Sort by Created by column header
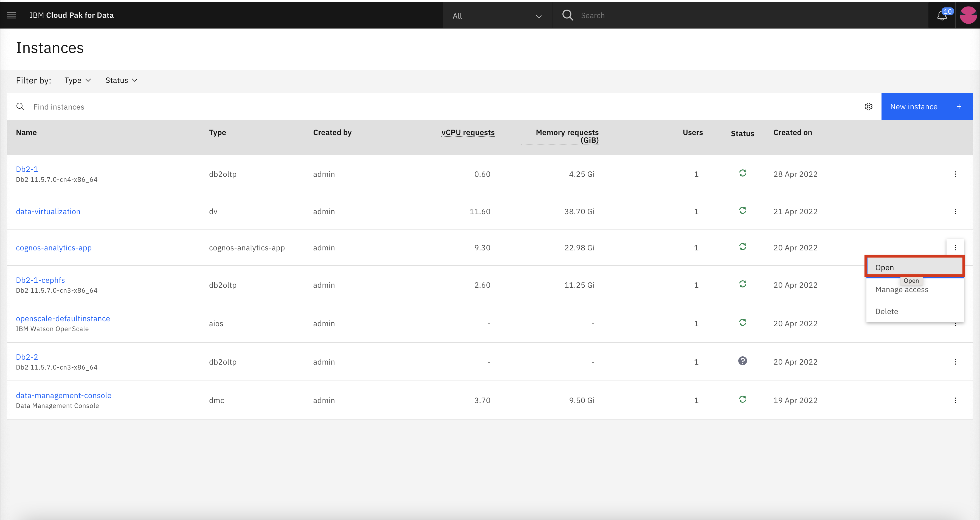The width and height of the screenshot is (980, 520). 332,133
